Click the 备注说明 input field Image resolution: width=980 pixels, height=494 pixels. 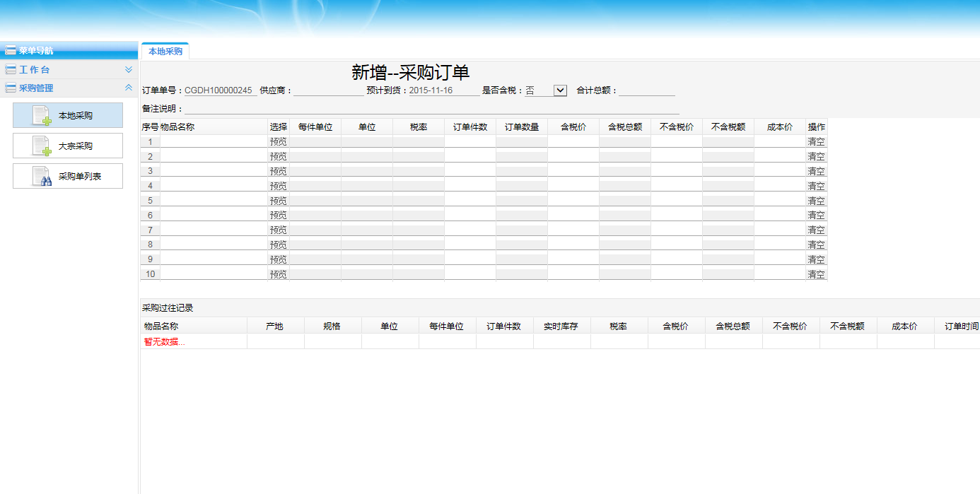pyautogui.click(x=431, y=109)
